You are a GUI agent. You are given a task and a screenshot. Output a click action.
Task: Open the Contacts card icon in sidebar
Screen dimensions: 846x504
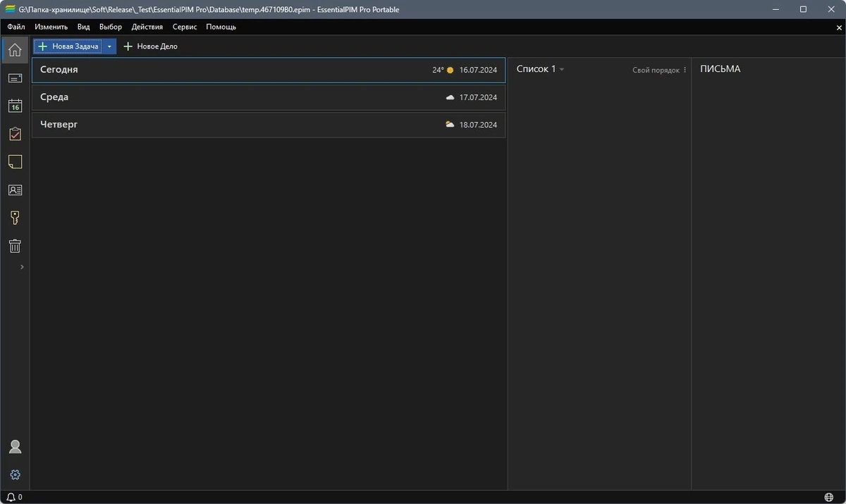click(x=15, y=190)
